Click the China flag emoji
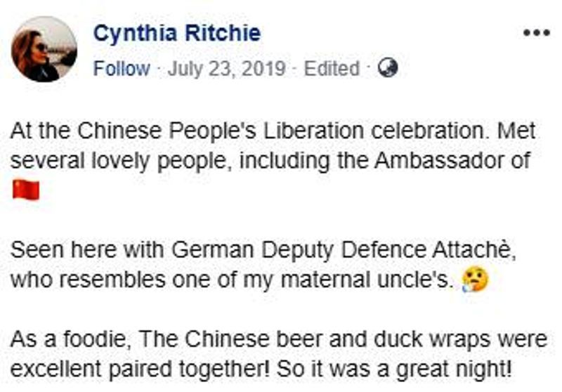The width and height of the screenshot is (562, 392). [26, 190]
